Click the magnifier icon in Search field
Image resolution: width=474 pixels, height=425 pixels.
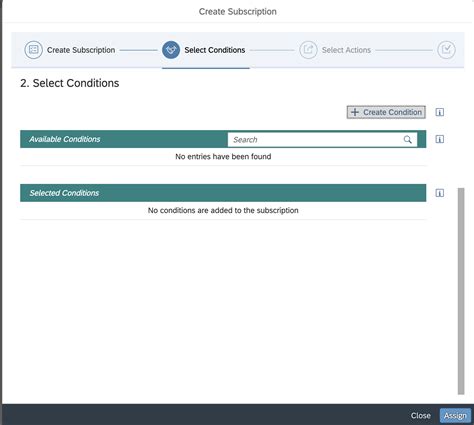[x=407, y=140]
